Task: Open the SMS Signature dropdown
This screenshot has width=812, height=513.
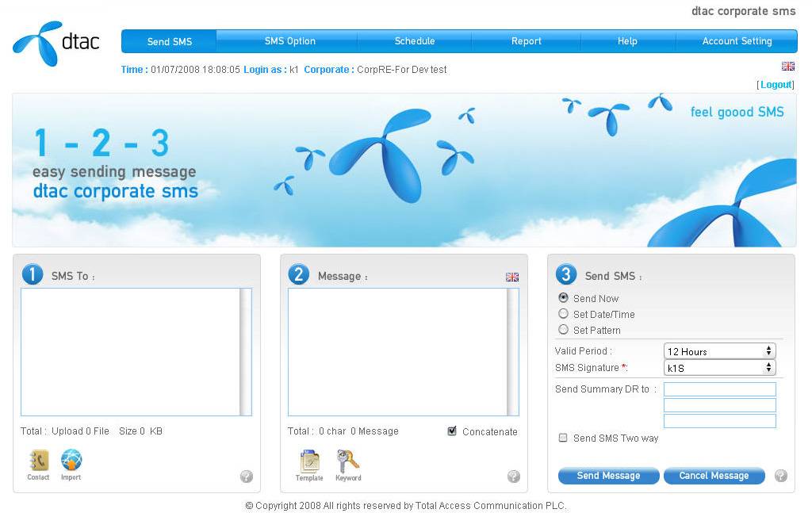Action: (x=720, y=368)
